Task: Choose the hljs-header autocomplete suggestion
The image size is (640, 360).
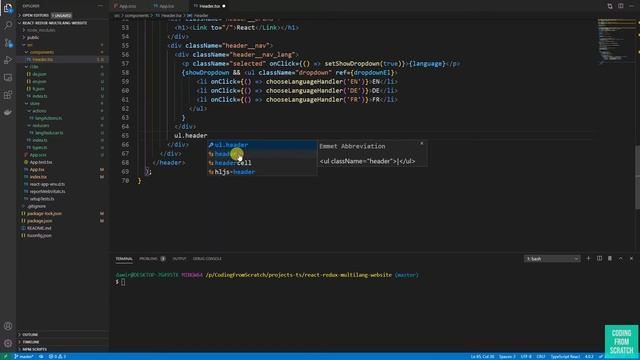Action: click(x=261, y=172)
